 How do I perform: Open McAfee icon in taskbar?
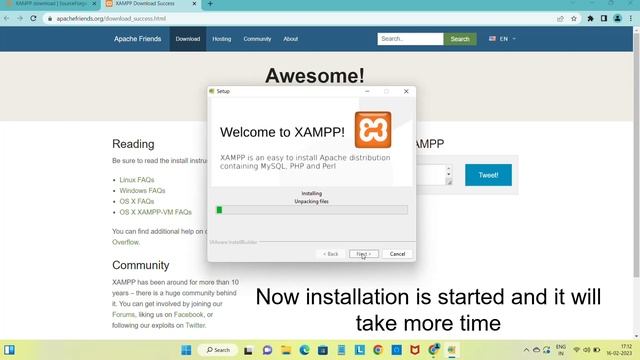coord(415,350)
